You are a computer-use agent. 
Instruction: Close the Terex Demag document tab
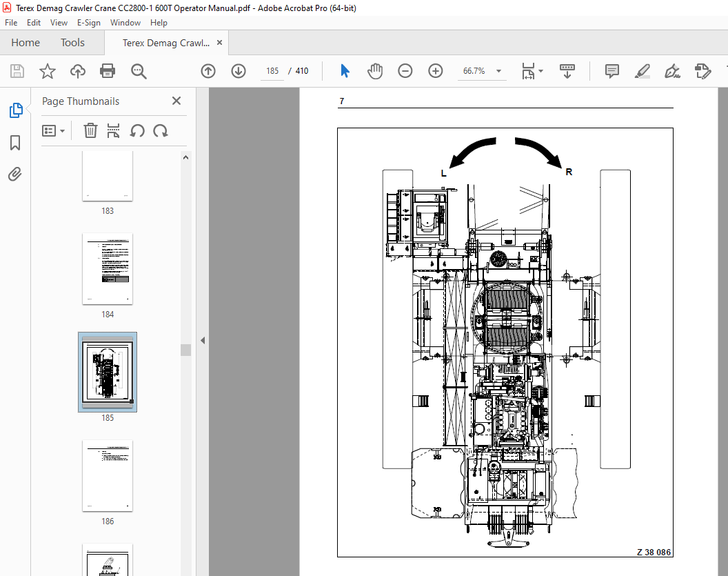(220, 42)
